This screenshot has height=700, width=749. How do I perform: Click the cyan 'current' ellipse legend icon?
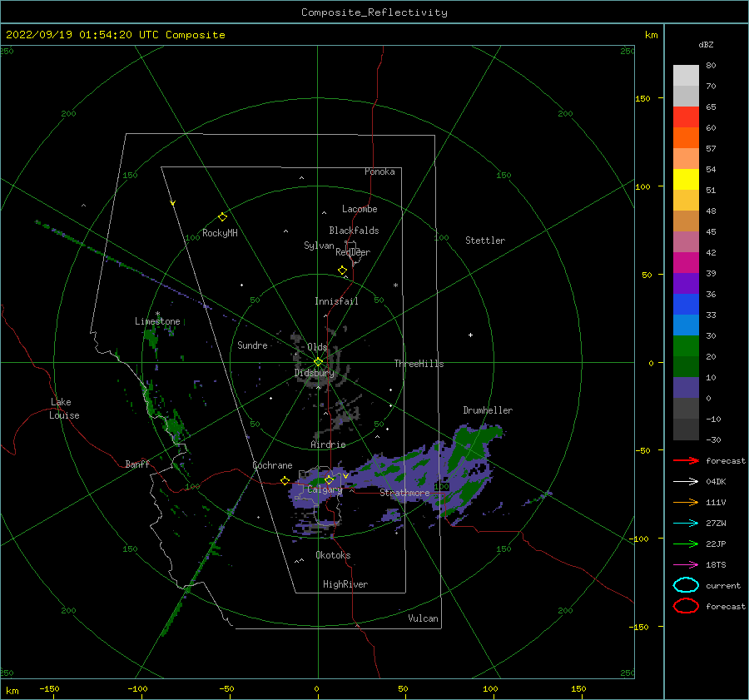pyautogui.click(x=686, y=585)
